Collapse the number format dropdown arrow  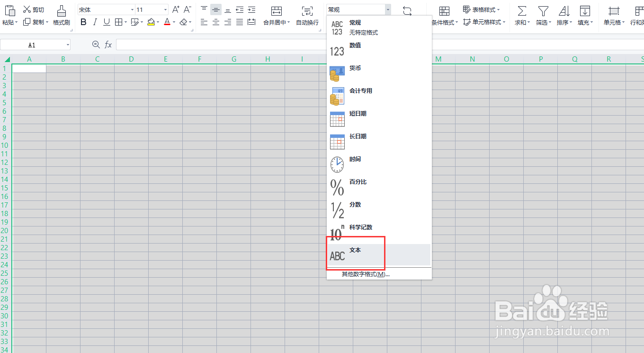point(387,9)
